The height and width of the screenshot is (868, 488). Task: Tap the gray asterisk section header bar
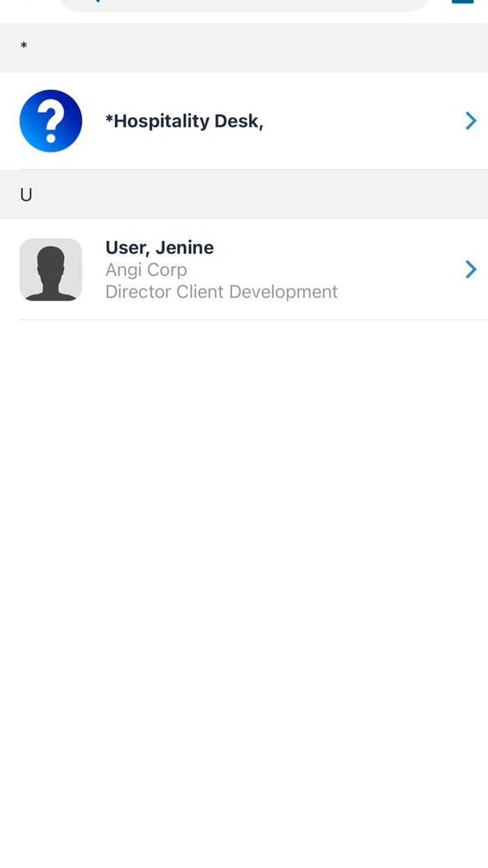tap(244, 47)
